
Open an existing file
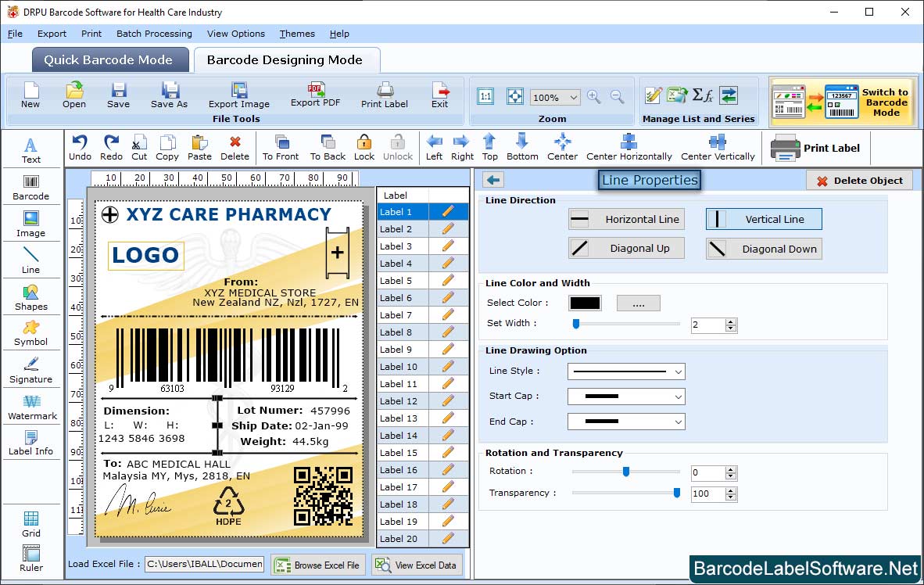(74, 95)
